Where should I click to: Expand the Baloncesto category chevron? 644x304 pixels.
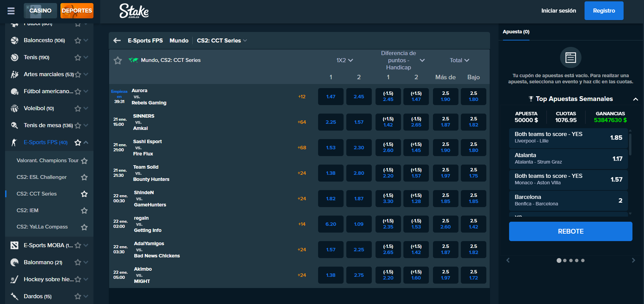pyautogui.click(x=86, y=40)
